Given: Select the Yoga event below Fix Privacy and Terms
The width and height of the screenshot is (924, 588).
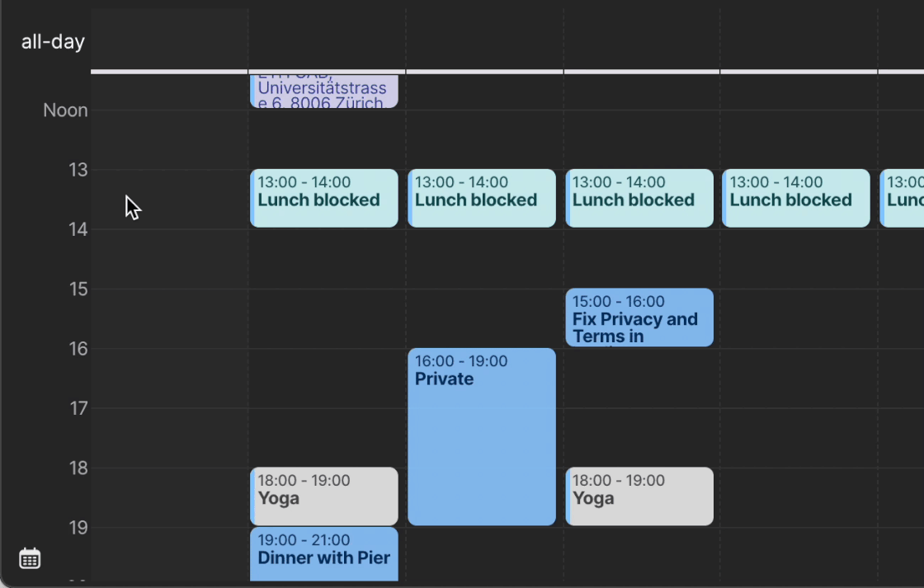Looking at the screenshot, I should [639, 496].
